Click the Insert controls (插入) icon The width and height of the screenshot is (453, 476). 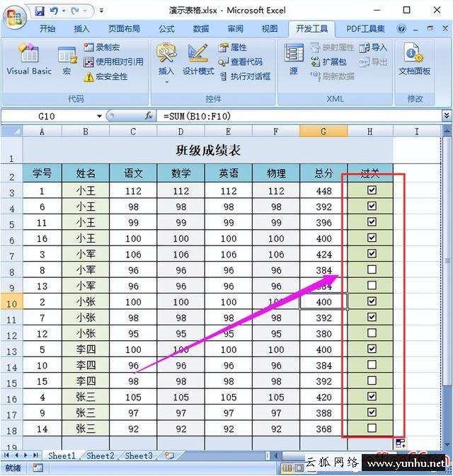166,54
